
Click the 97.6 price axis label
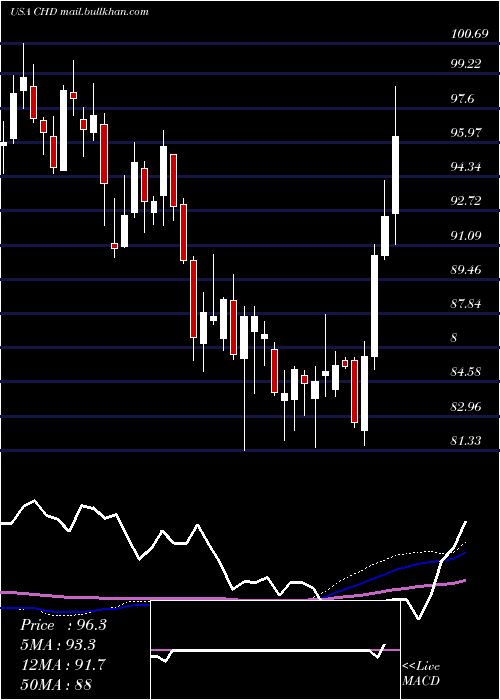462,99
